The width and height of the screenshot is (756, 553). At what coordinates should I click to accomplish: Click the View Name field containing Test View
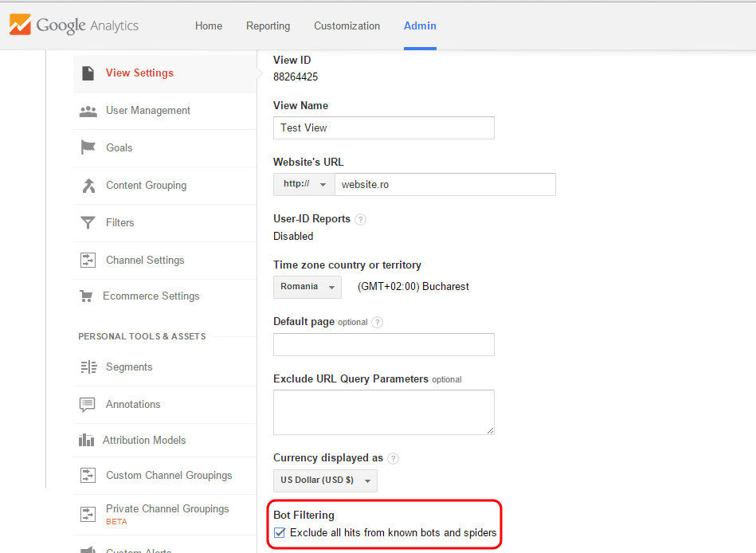(x=384, y=127)
